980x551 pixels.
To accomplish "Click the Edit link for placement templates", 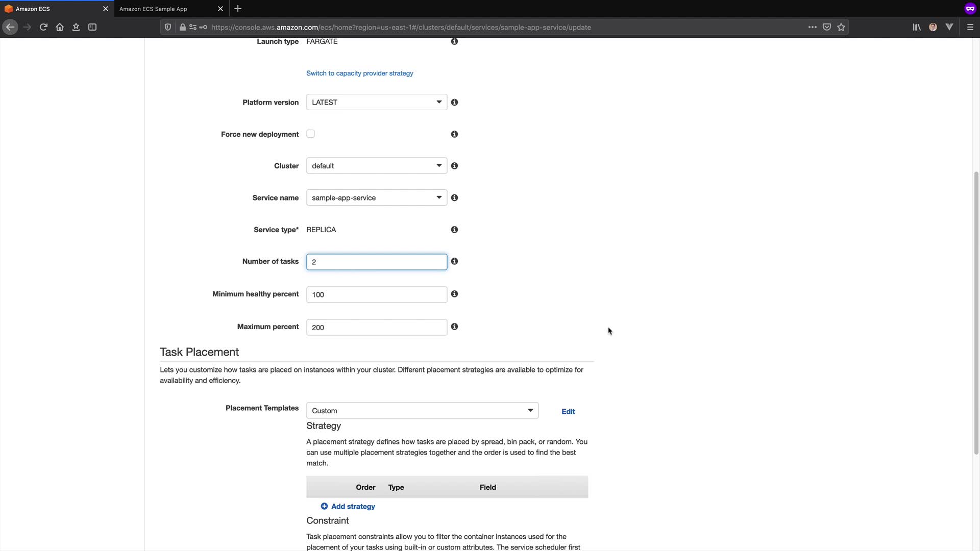I will coord(568,411).
